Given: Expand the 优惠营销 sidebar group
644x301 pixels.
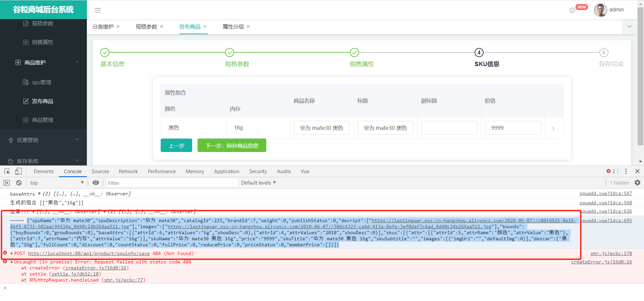Looking at the screenshot, I should click(43, 140).
